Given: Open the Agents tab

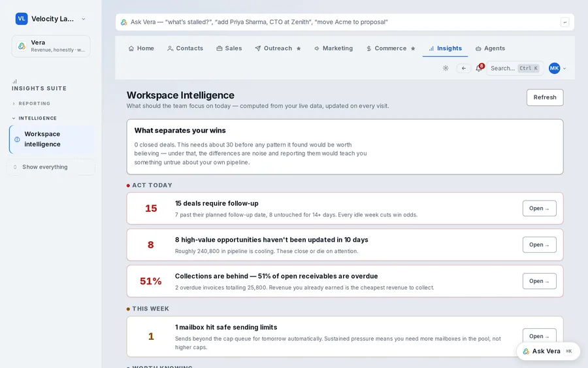Looking at the screenshot, I should click(x=490, y=48).
